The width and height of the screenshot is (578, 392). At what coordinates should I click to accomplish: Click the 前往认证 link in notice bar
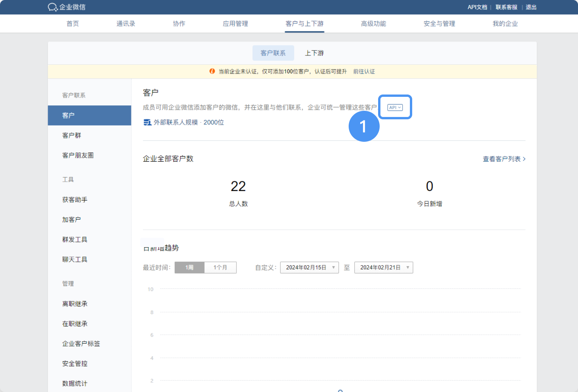click(364, 72)
